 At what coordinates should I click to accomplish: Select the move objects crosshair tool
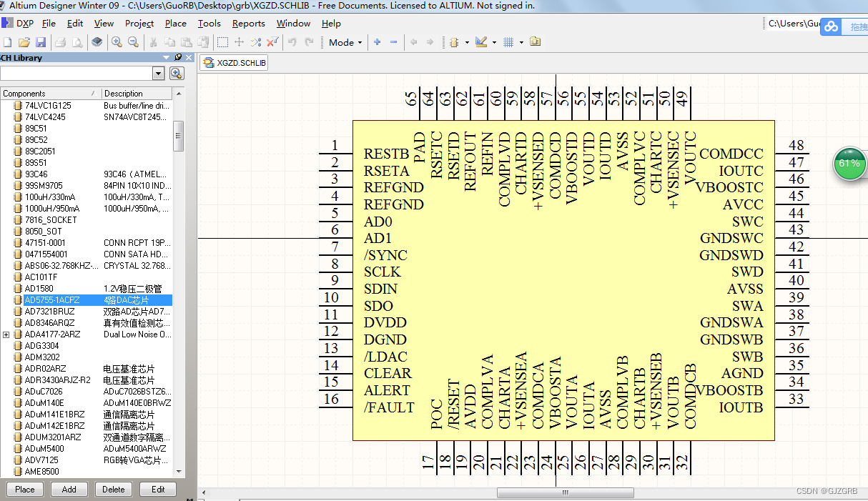click(240, 42)
